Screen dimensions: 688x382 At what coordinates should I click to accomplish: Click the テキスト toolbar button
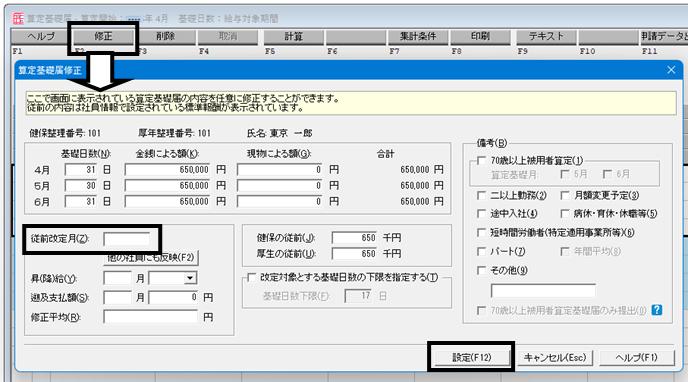(546, 37)
